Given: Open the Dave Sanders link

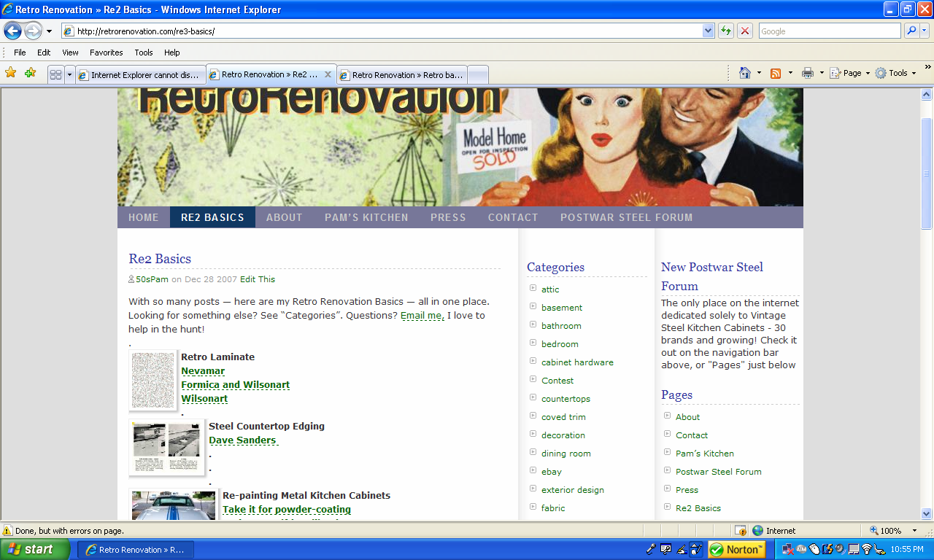Looking at the screenshot, I should [x=242, y=440].
